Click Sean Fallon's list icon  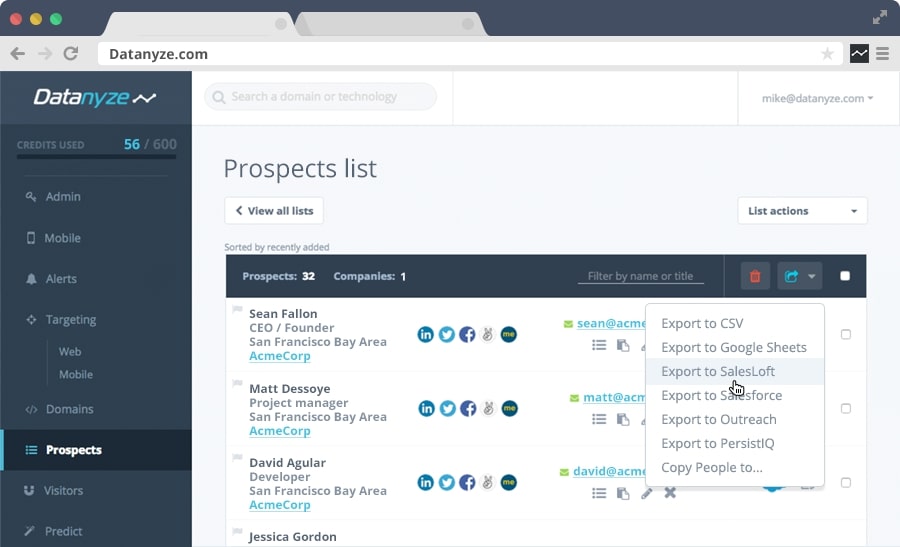[x=599, y=345]
